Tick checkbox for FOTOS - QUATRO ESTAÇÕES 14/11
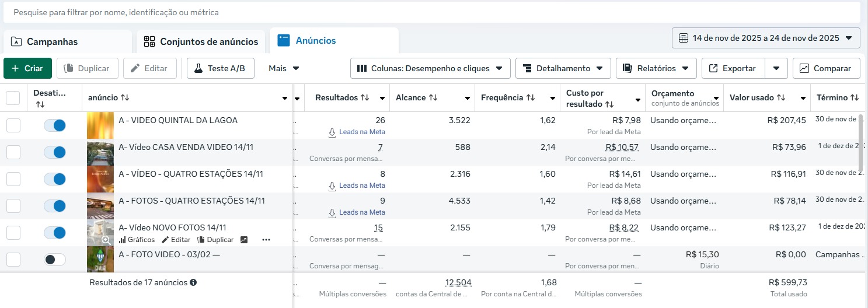This screenshot has height=308, width=868. tap(13, 206)
